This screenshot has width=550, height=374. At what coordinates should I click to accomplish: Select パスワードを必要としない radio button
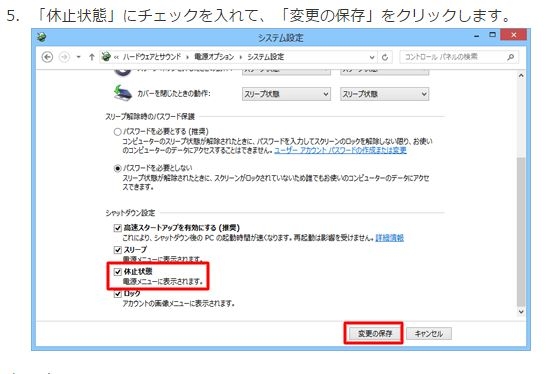118,168
